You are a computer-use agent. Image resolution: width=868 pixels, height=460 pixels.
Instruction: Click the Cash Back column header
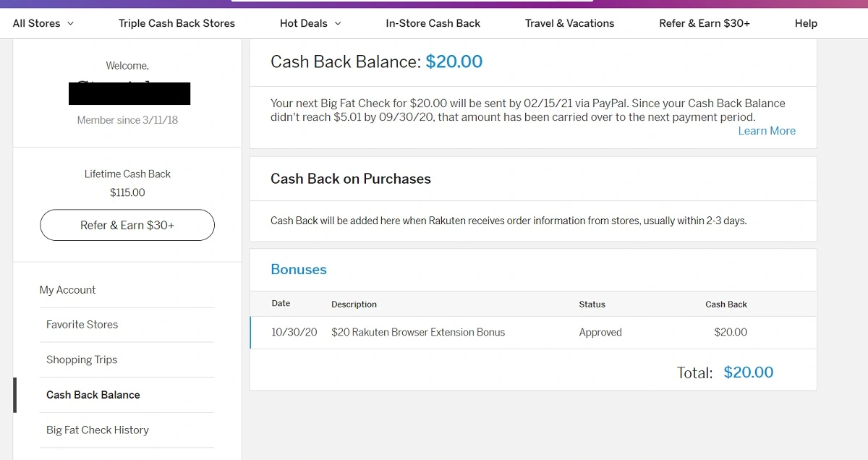pos(726,304)
